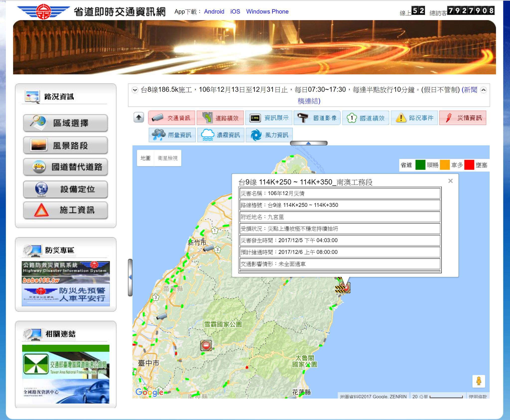Click the night bridge header banner image
Screen dimensions: 510x420
click(255, 47)
